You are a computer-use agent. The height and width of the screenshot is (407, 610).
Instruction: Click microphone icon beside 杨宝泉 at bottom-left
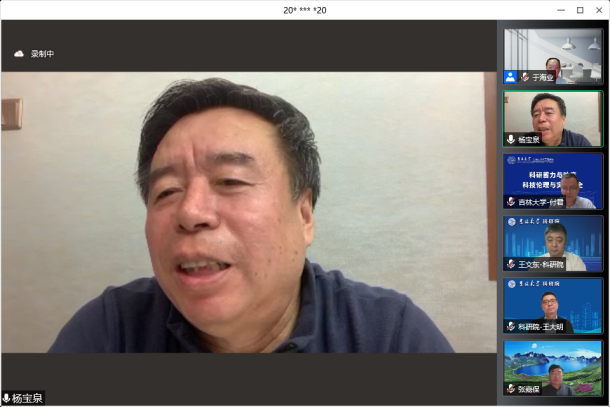point(6,398)
